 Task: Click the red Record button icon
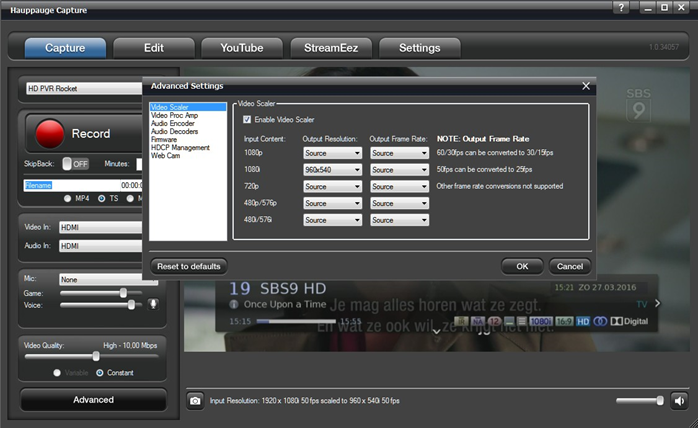50,133
